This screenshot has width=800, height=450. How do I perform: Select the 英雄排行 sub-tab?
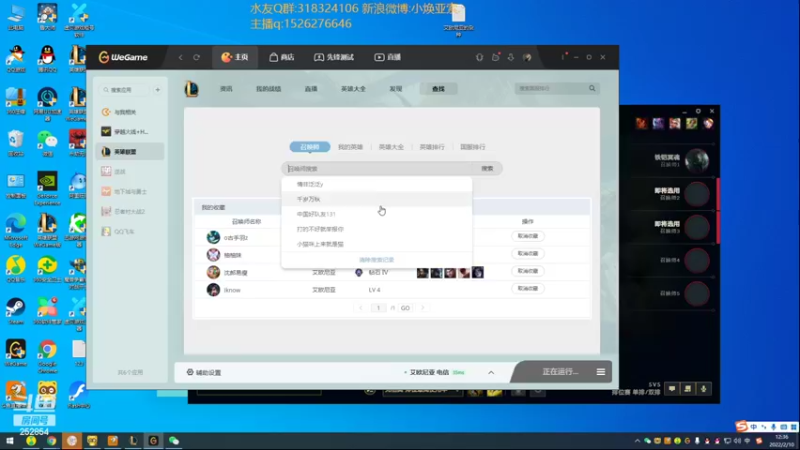coord(432,147)
